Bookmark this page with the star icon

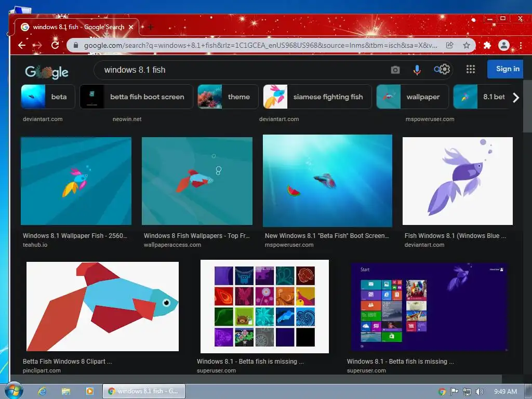(467, 45)
